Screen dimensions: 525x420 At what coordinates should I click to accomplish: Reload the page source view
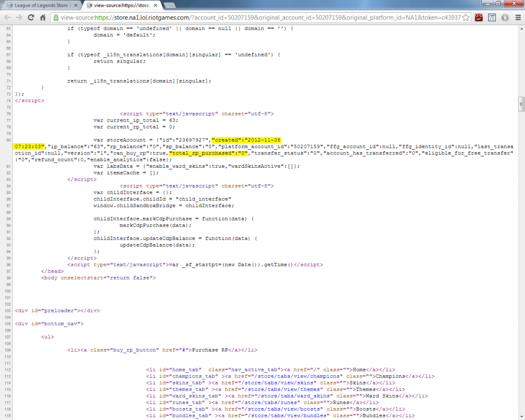coord(31,17)
